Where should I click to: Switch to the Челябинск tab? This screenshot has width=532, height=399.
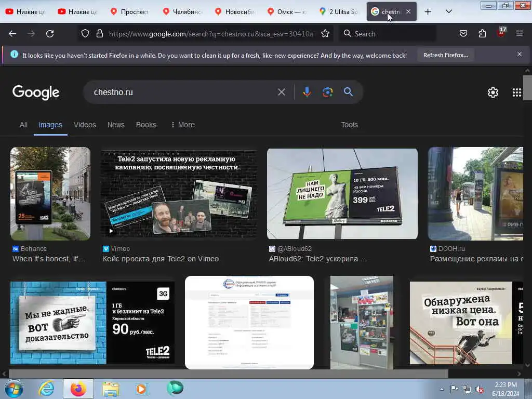[183, 12]
